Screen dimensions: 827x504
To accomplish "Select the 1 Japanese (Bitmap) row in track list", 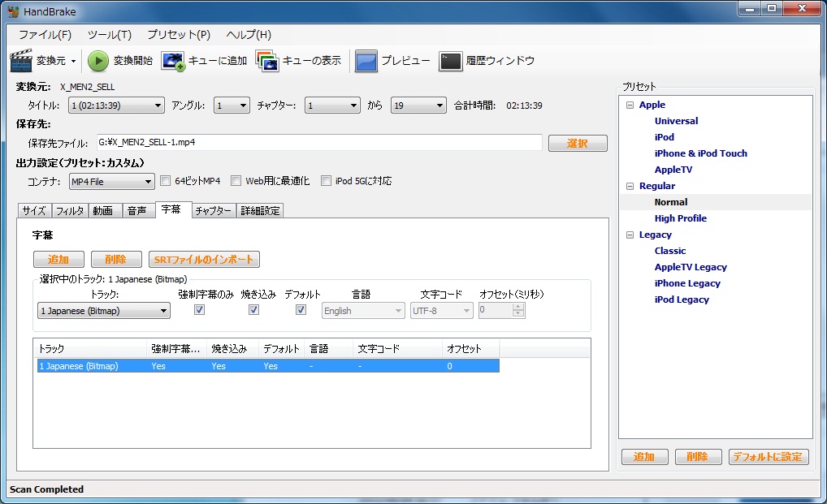I will (268, 366).
